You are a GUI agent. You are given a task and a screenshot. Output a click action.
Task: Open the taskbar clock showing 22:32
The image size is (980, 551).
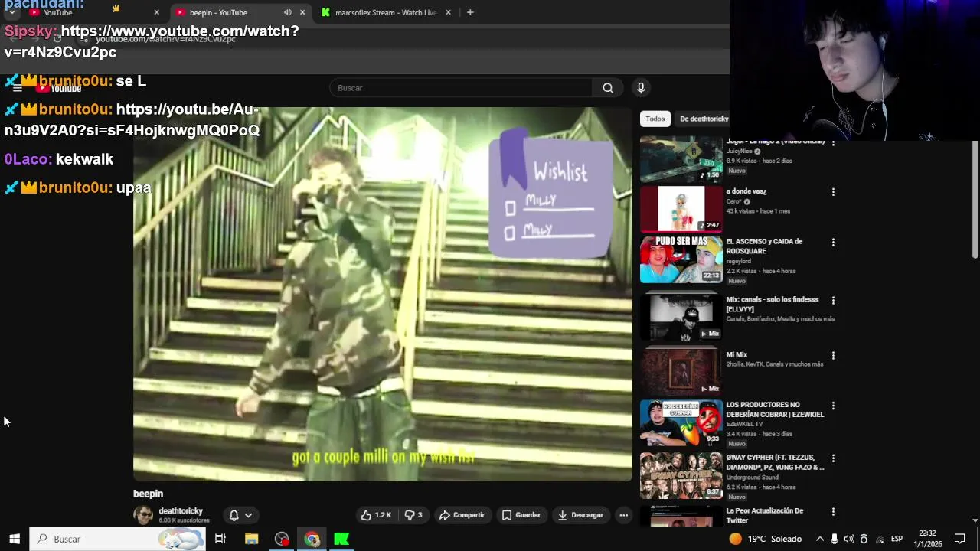point(927,539)
